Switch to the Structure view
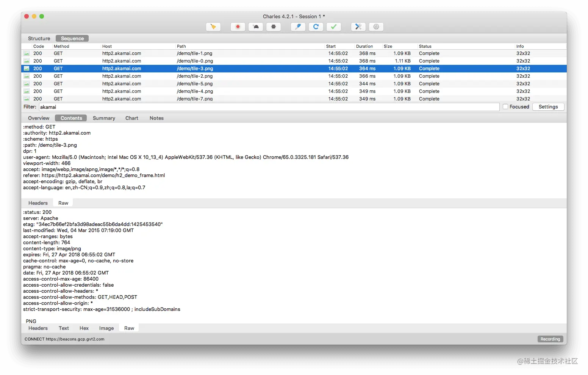This screenshot has height=375, width=588. tap(39, 39)
